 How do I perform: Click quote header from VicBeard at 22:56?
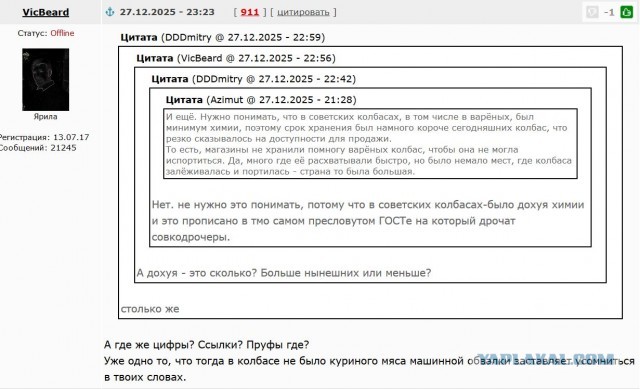[x=236, y=58]
